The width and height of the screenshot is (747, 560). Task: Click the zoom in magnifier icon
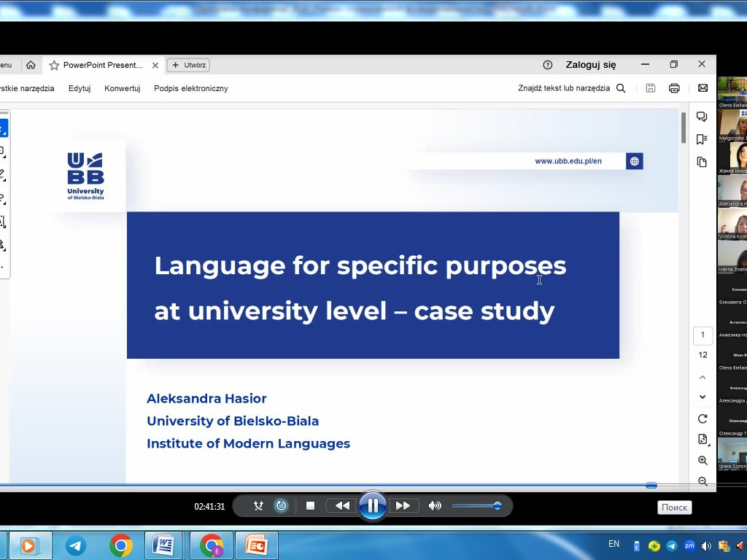click(703, 460)
